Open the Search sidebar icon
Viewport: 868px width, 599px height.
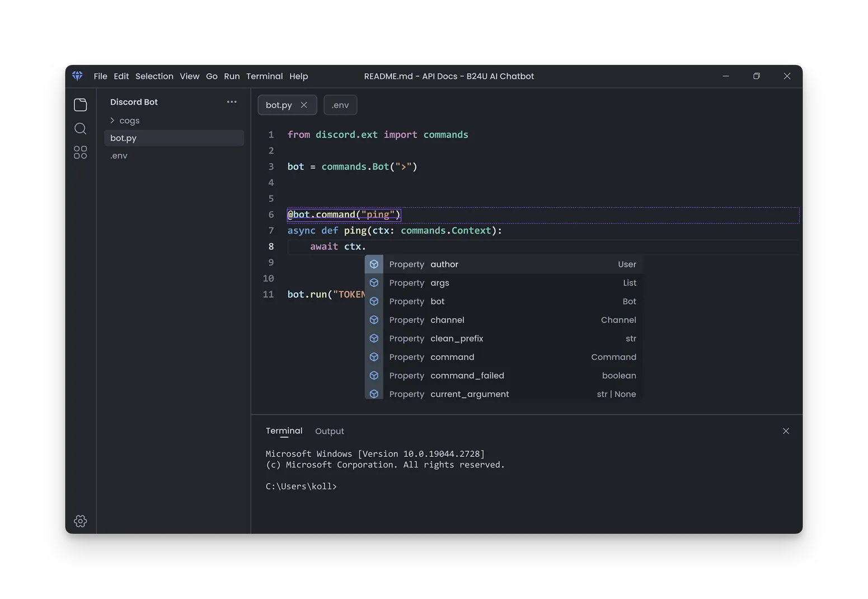[81, 129]
